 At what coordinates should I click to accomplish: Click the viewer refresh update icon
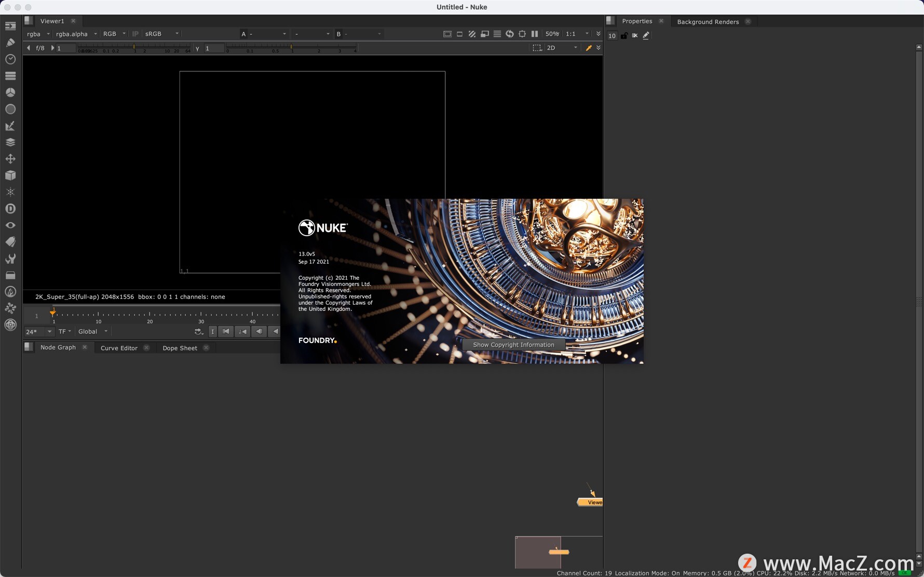coord(510,34)
